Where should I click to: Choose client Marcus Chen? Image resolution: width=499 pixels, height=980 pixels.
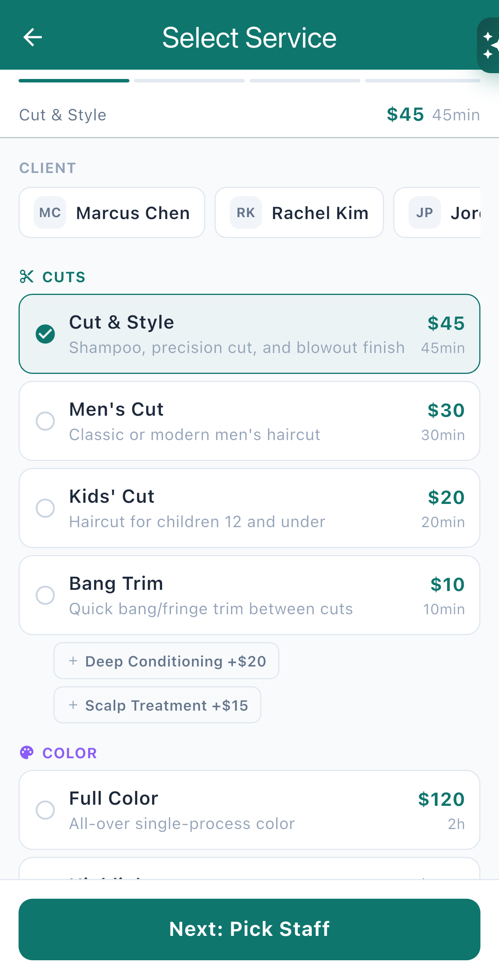click(112, 212)
